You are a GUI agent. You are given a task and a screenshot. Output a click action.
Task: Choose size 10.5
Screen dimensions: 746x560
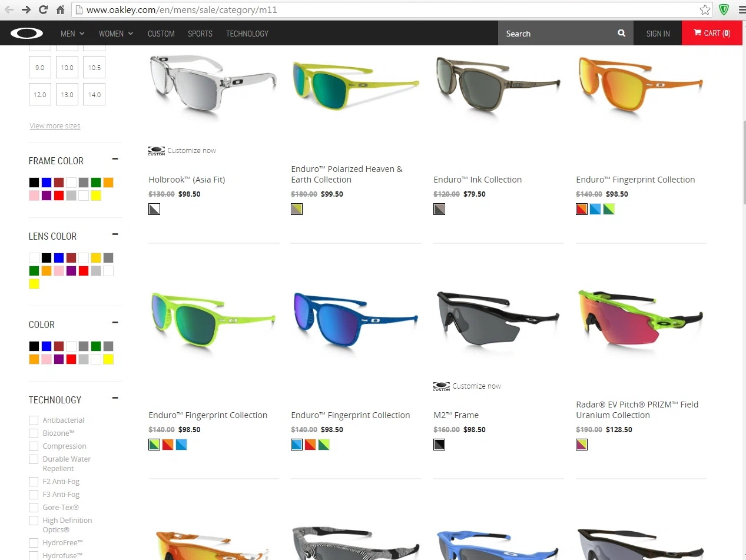tap(94, 68)
